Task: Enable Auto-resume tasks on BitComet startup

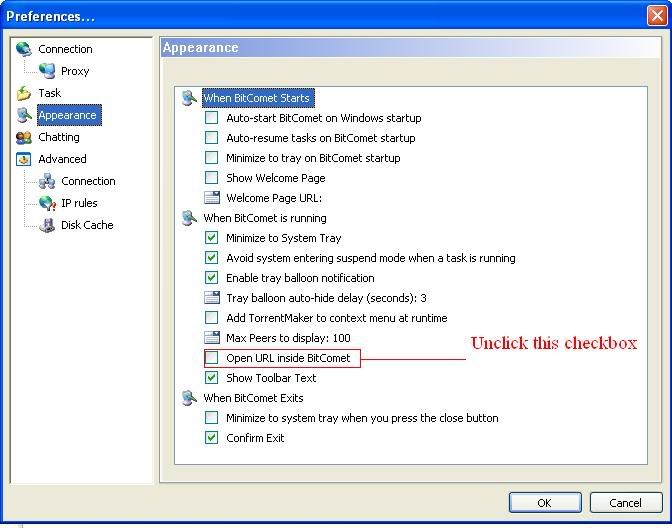Action: pyautogui.click(x=211, y=138)
